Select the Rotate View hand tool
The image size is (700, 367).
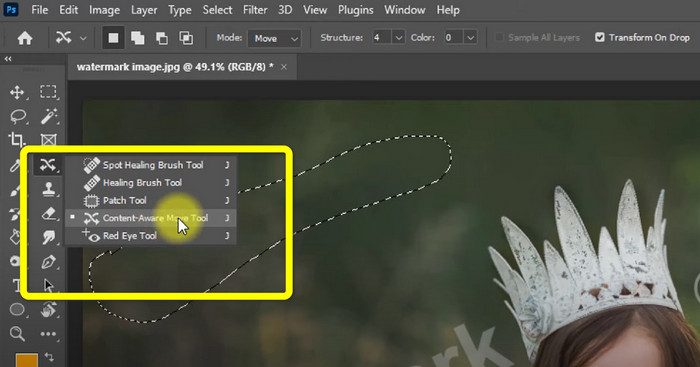click(x=48, y=309)
